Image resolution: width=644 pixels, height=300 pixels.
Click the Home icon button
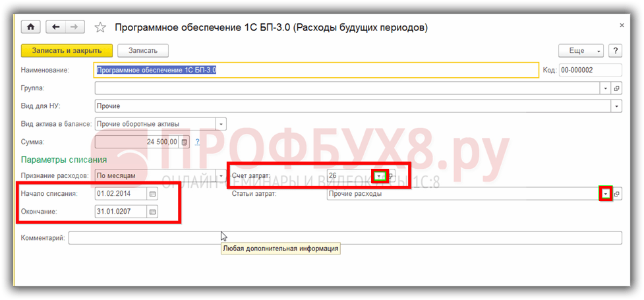31,27
